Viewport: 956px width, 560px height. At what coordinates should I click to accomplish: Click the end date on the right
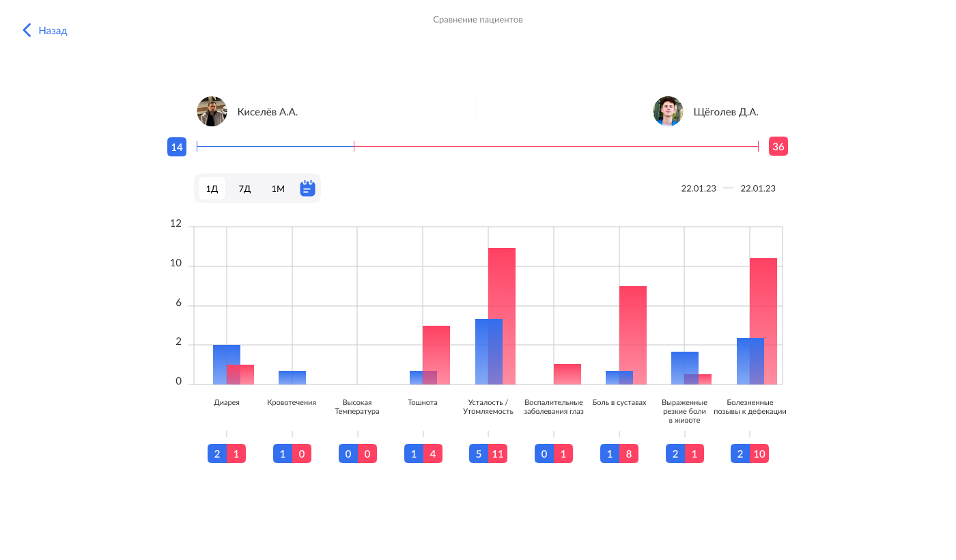pos(758,188)
